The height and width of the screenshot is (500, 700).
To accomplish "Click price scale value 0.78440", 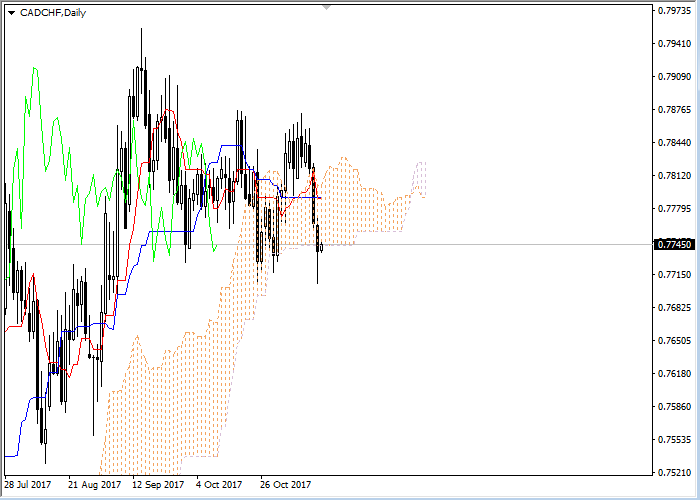I will (674, 143).
